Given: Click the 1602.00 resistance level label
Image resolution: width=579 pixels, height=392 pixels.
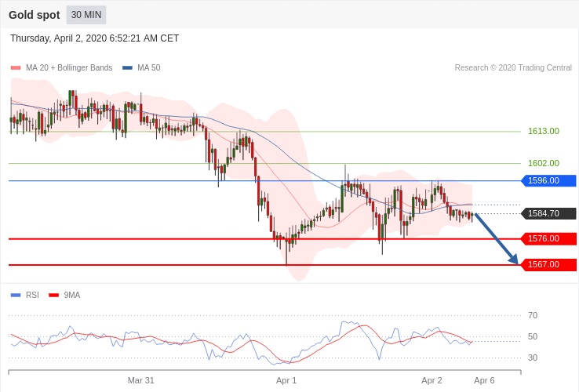Looking at the screenshot, I should coord(543,163).
